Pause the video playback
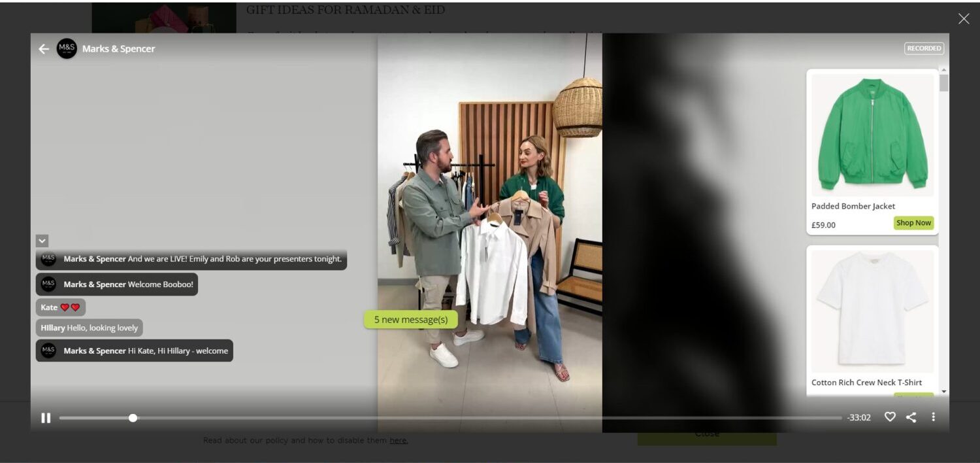980x463 pixels. click(x=46, y=418)
